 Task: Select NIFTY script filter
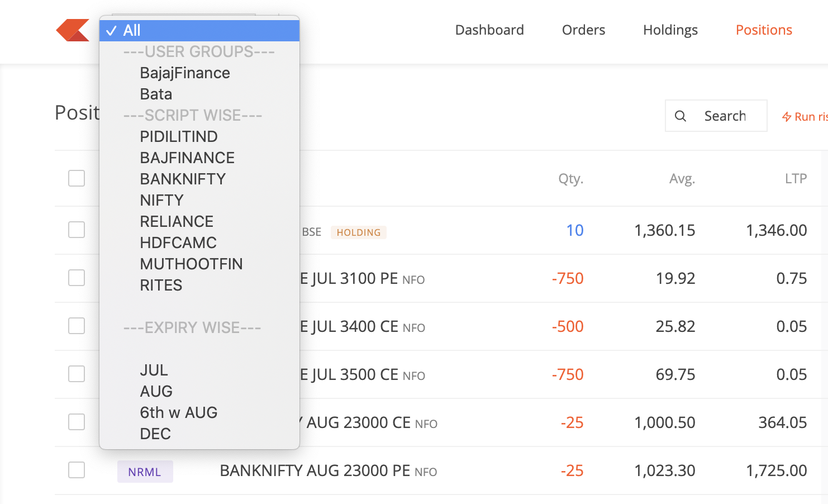tap(199, 201)
